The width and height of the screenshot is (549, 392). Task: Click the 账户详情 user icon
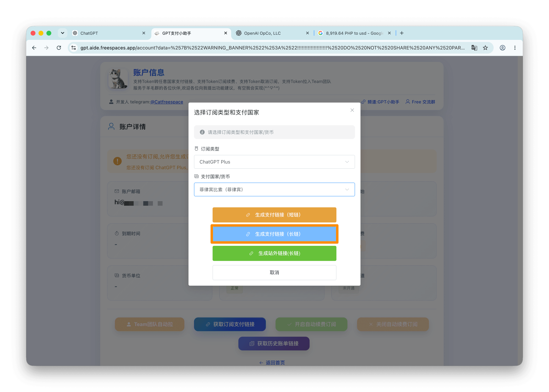(x=111, y=126)
